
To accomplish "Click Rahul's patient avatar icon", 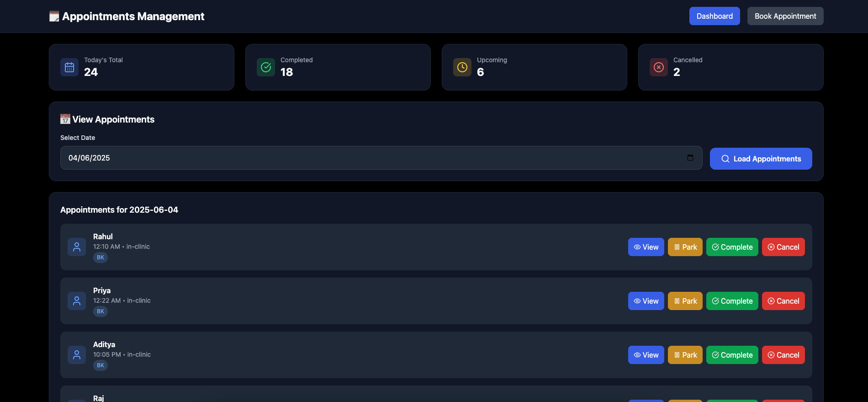I will click(x=77, y=247).
